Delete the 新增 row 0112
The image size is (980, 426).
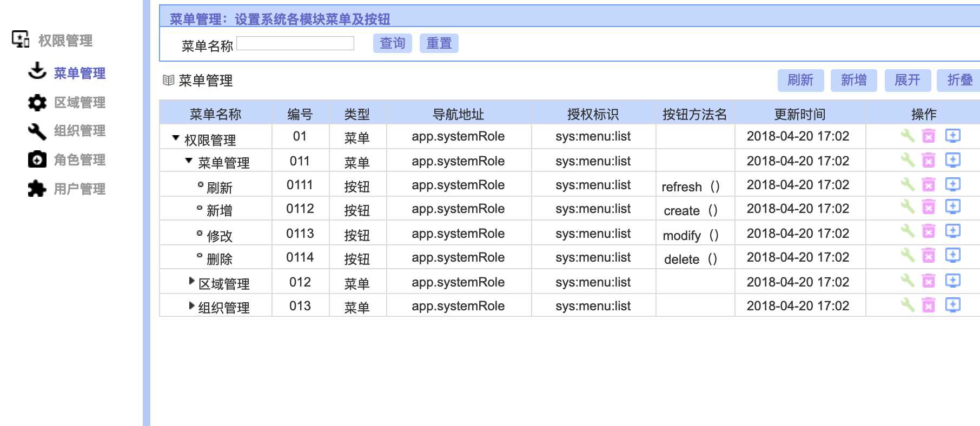[929, 207]
